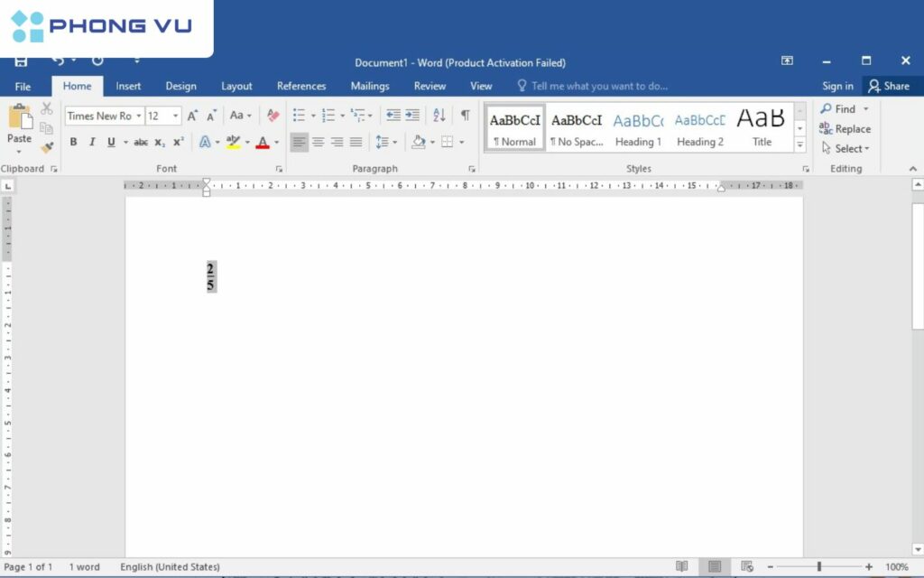Click the Cut scissors icon

(x=47, y=108)
